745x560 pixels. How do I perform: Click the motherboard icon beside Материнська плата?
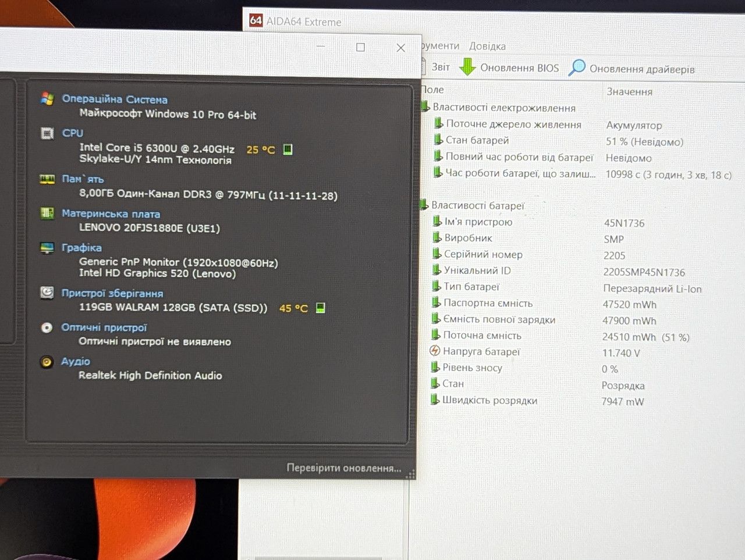point(47,213)
